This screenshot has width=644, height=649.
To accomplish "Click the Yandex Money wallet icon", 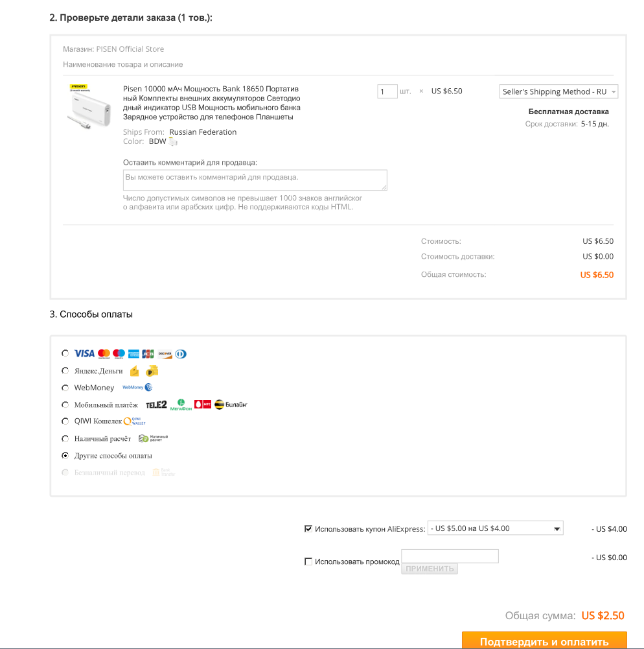I will point(134,372).
